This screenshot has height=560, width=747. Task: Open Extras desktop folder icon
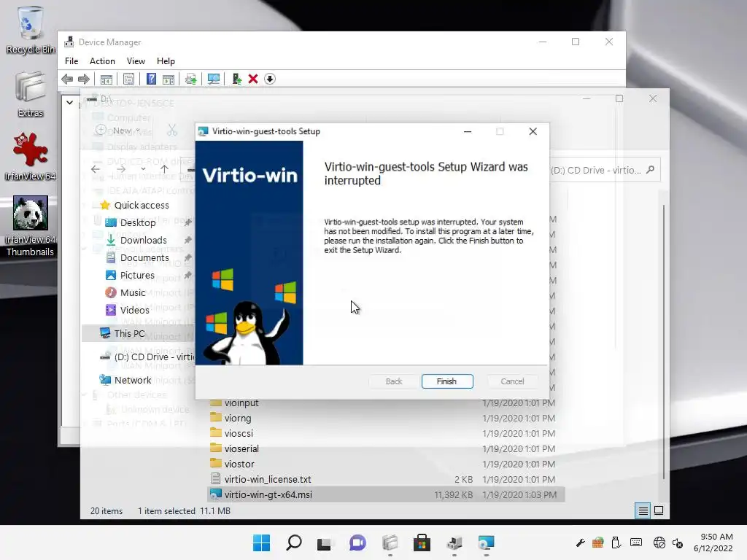tap(31, 94)
